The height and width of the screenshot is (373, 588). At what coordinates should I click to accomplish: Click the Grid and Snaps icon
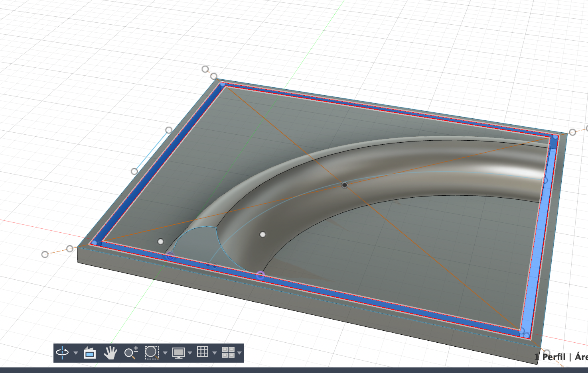point(203,352)
